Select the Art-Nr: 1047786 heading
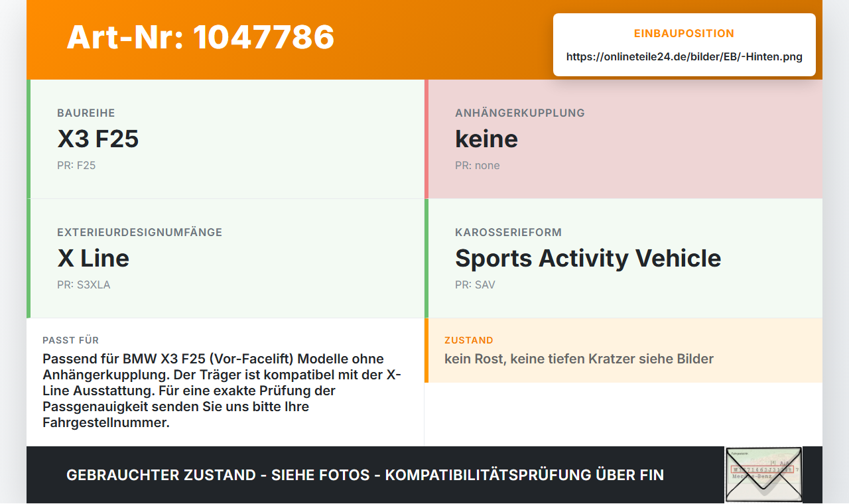The image size is (849, 504). click(x=200, y=37)
